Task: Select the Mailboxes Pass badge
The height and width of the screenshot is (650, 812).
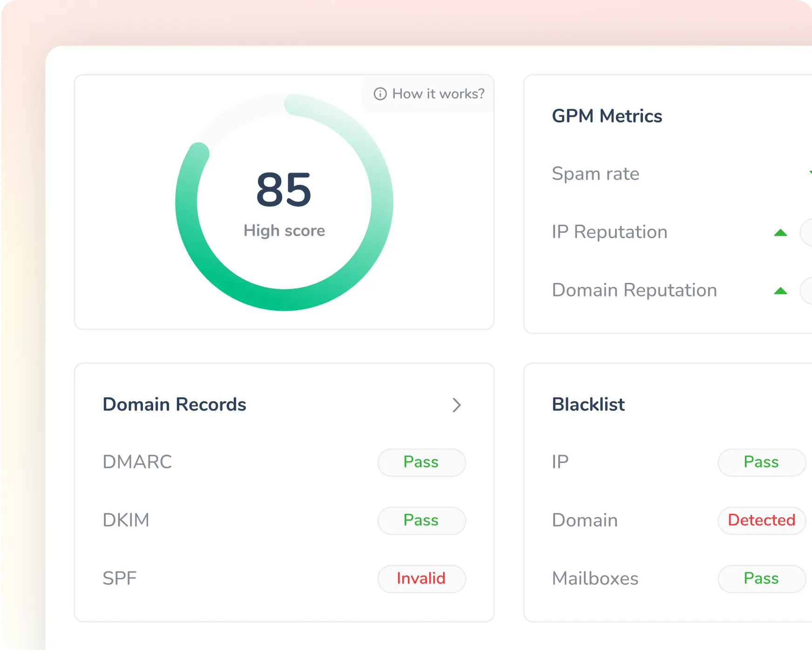Action: [761, 578]
